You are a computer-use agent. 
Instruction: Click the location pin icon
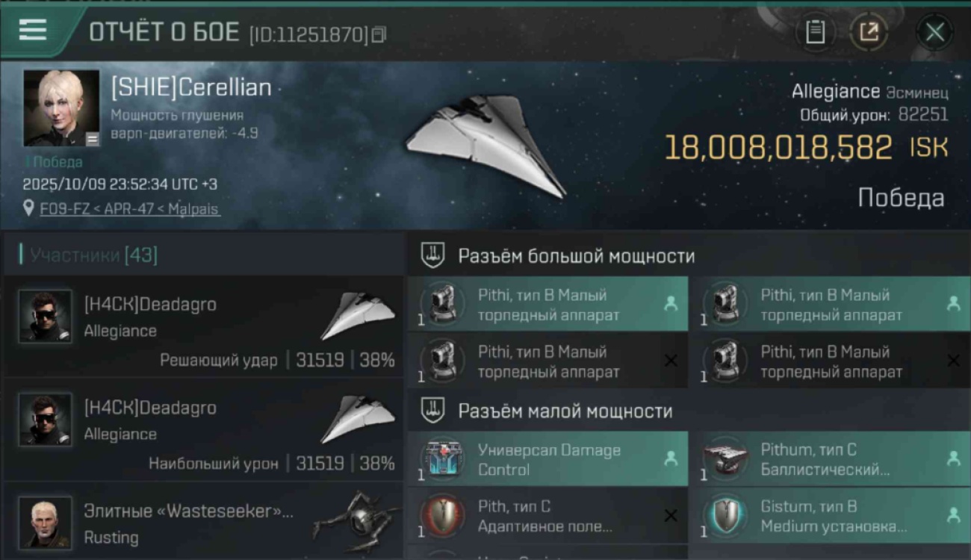click(x=30, y=209)
